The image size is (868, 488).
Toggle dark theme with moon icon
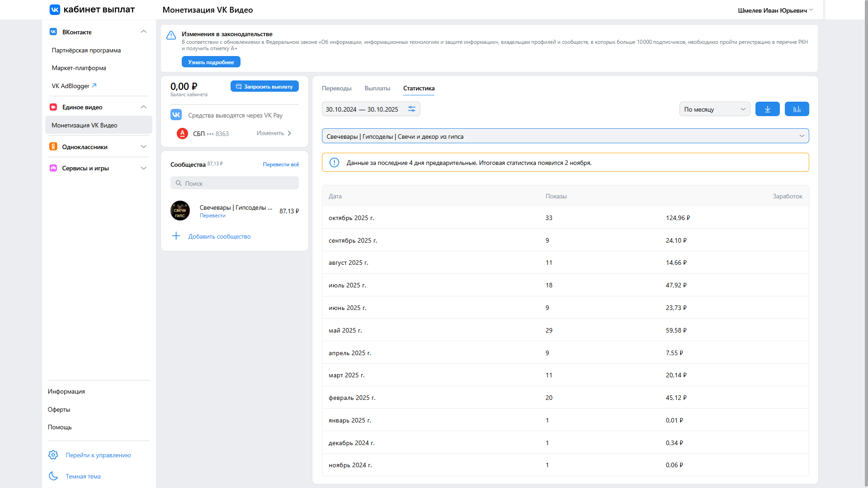coord(53,476)
